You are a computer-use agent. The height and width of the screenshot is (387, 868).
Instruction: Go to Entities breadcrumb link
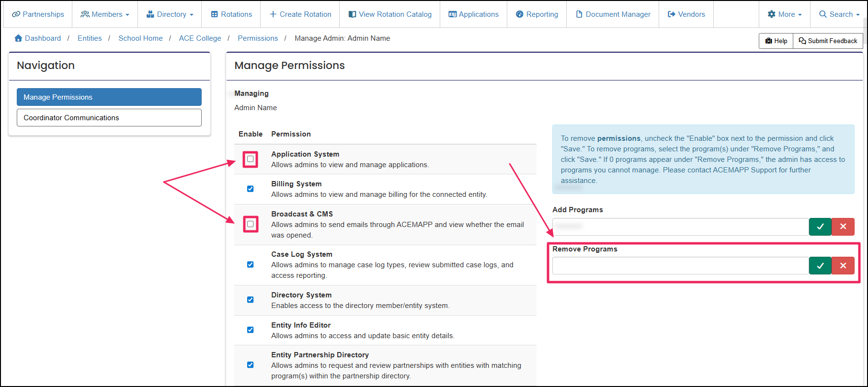(90, 38)
